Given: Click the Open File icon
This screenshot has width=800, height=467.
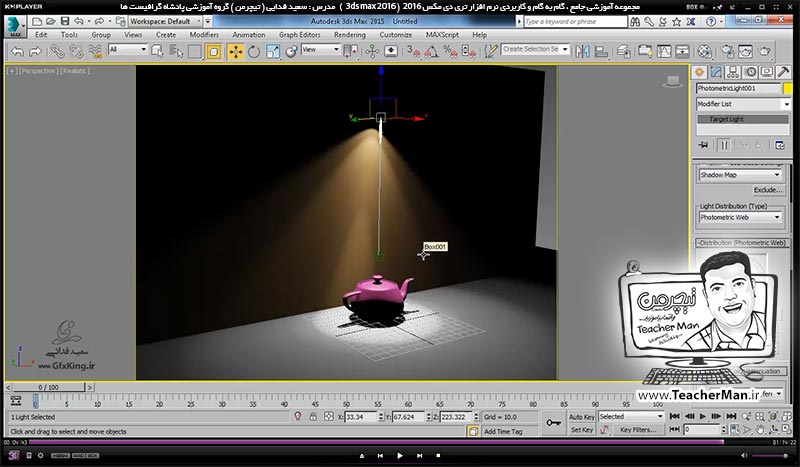Looking at the screenshot, I should [51, 21].
